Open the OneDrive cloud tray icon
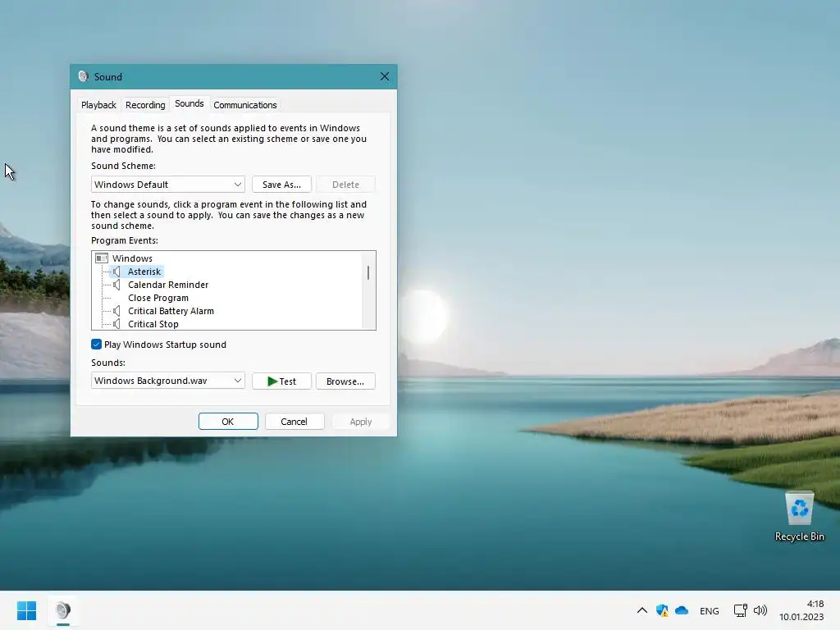Image resolution: width=840 pixels, height=630 pixels. point(682,610)
